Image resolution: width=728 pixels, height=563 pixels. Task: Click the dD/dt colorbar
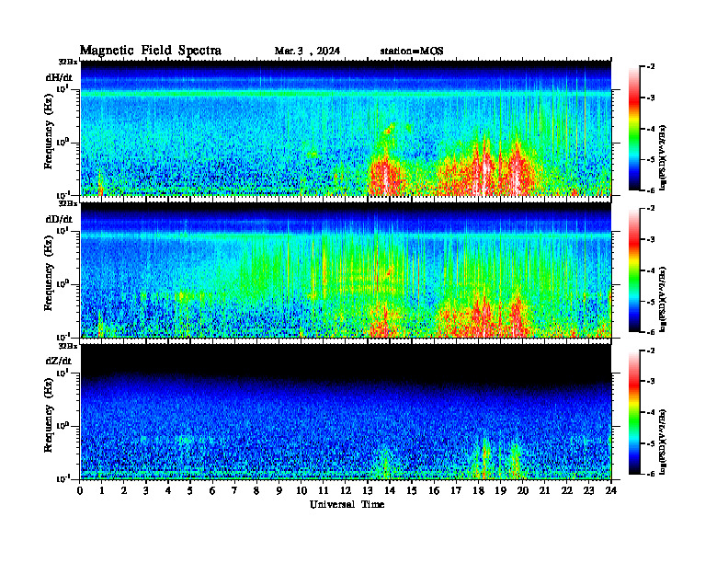coord(633,270)
